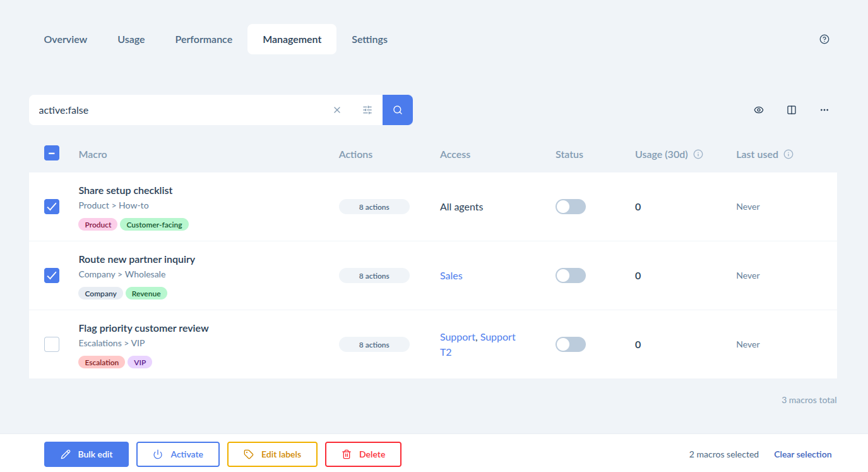The width and height of the screenshot is (868, 472).
Task: Check the Flag priority customer review checkbox
Action: (x=52, y=344)
